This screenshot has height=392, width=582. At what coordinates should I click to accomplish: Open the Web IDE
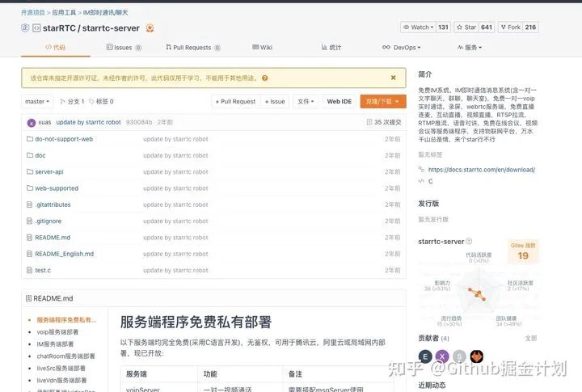(339, 101)
